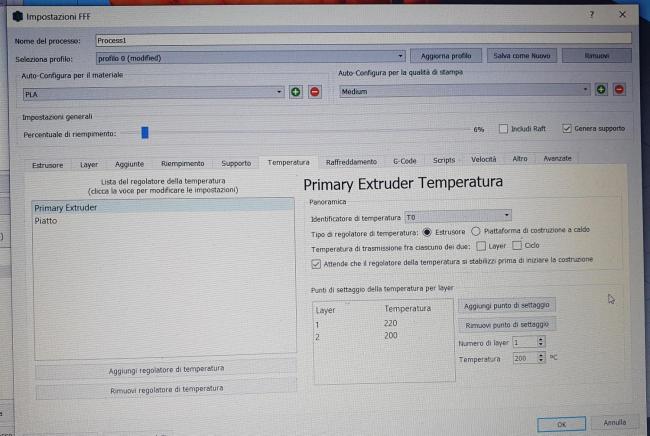Click Rimuovi punto di settaggio button
This screenshot has height=436, width=650.
click(x=507, y=325)
